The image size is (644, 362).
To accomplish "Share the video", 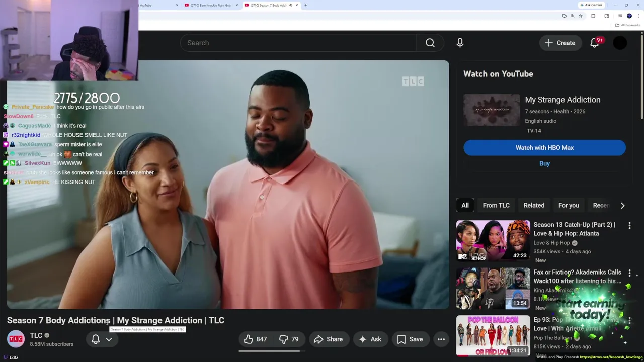I will click(x=328, y=339).
